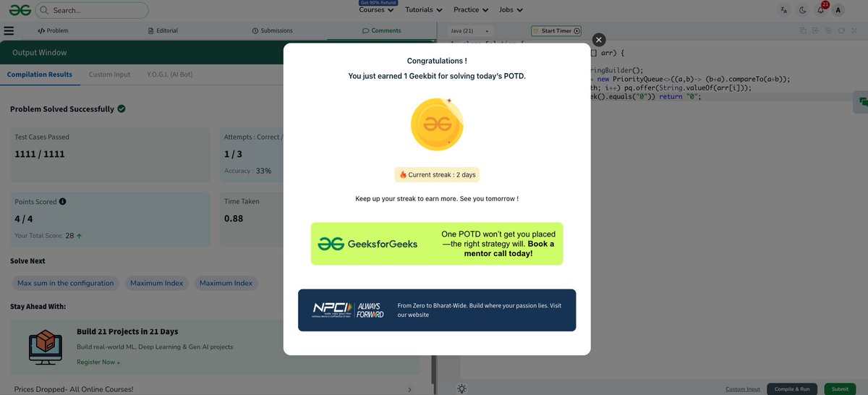Click the language translate icon
The image size is (868, 395).
pyautogui.click(x=784, y=10)
